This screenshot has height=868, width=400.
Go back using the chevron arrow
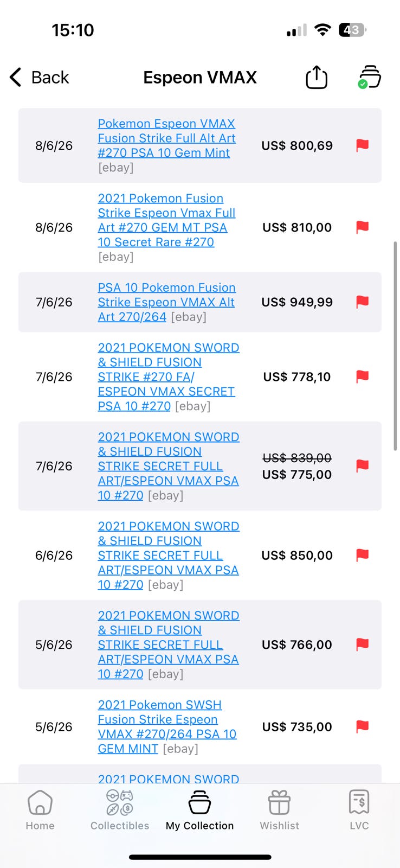tap(16, 77)
